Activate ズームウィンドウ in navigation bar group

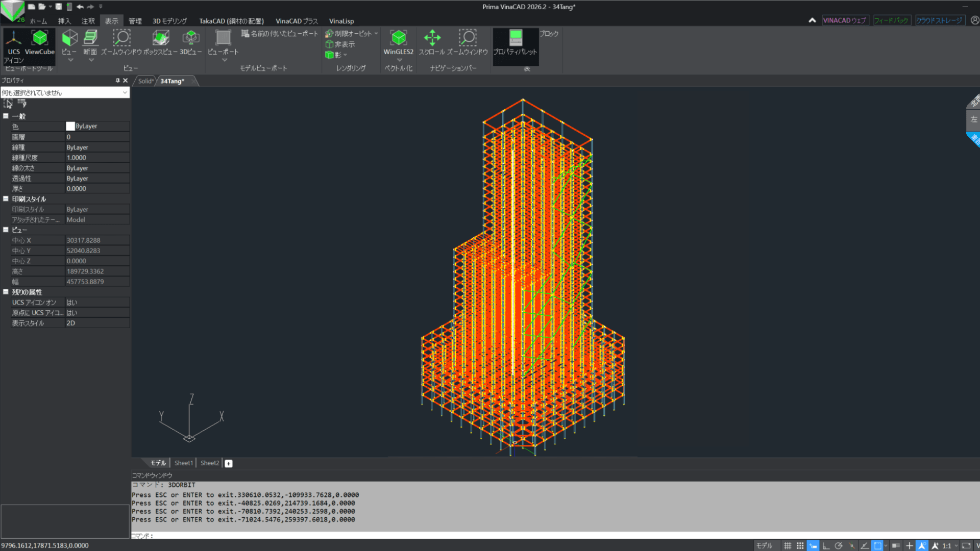468,42
